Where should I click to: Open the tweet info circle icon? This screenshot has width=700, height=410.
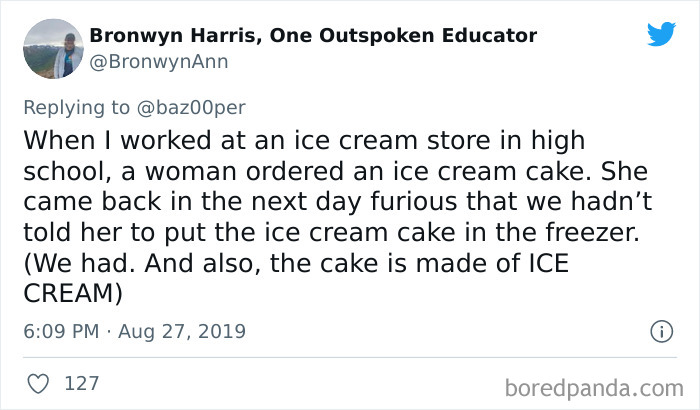(x=660, y=331)
